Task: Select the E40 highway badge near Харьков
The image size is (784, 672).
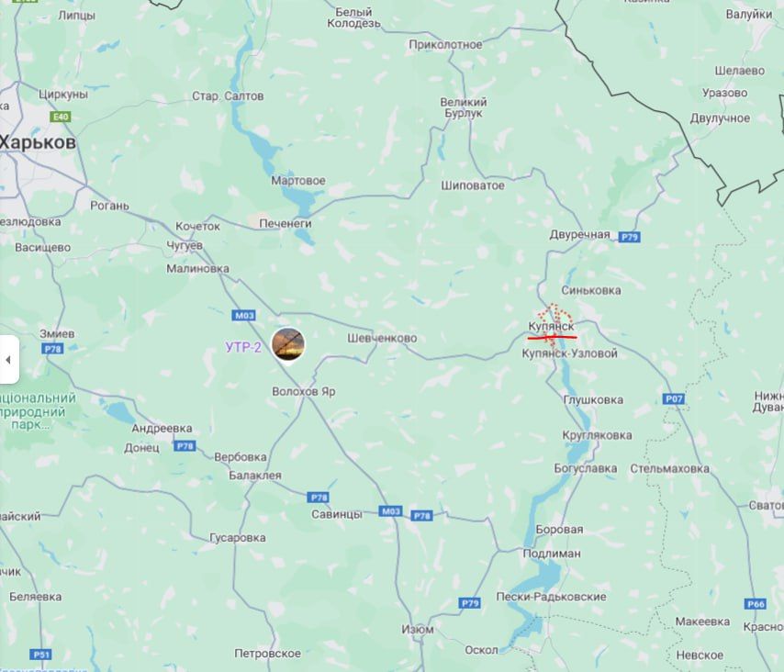Action: (x=61, y=117)
